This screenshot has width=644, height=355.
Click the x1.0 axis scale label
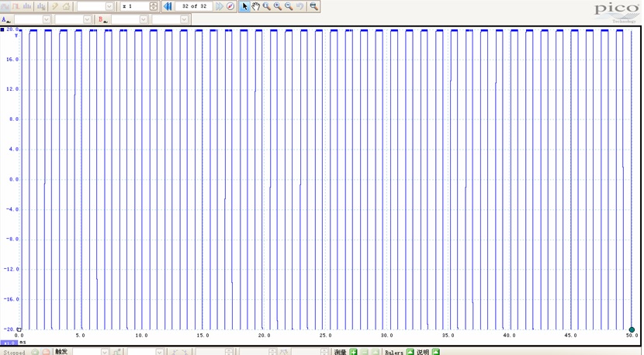click(x=9, y=343)
